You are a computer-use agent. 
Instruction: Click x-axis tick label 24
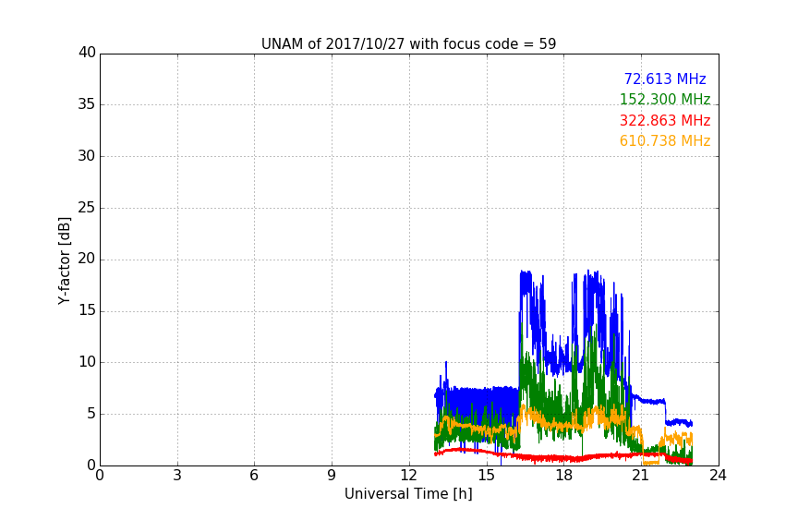click(718, 476)
